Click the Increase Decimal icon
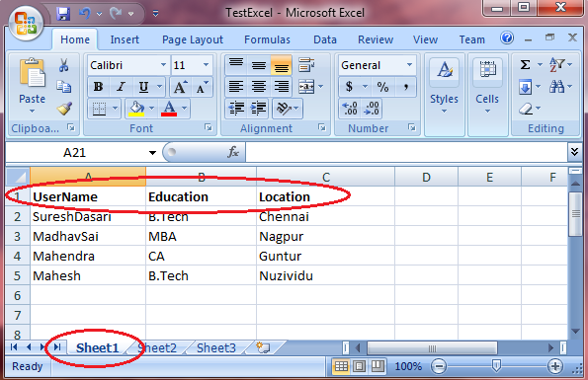The height and width of the screenshot is (380, 588). pos(350,109)
